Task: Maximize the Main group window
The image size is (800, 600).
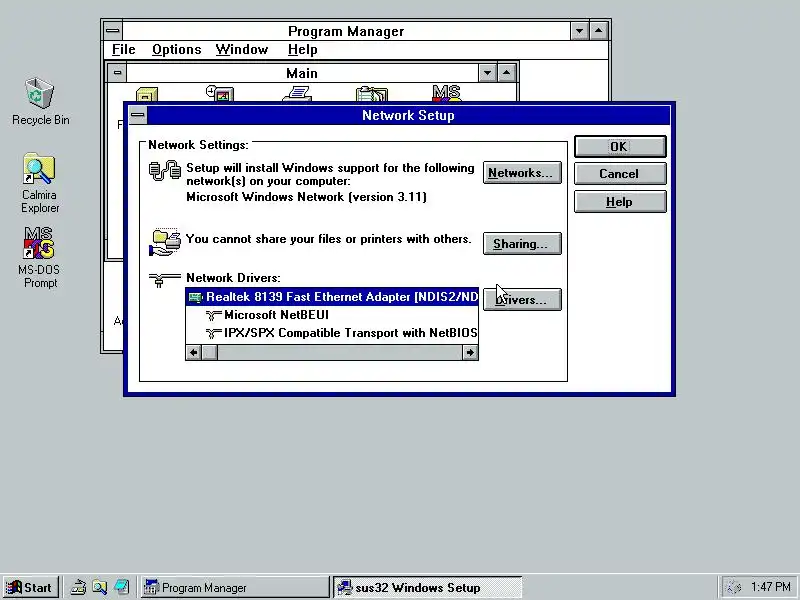Action: click(507, 73)
